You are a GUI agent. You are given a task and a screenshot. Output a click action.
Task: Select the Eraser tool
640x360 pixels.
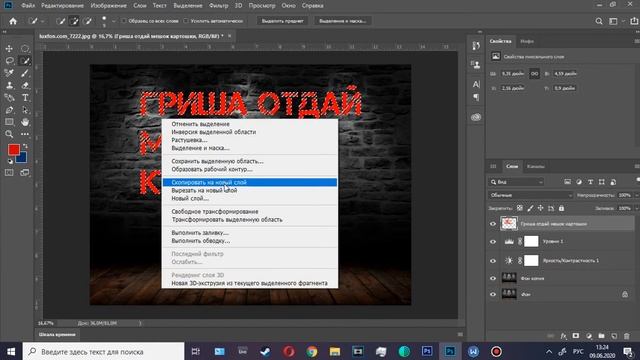click(25, 85)
